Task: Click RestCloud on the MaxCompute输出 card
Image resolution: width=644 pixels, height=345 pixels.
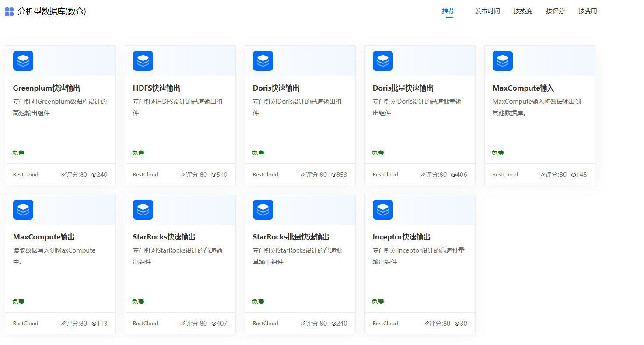Action: tap(26, 324)
